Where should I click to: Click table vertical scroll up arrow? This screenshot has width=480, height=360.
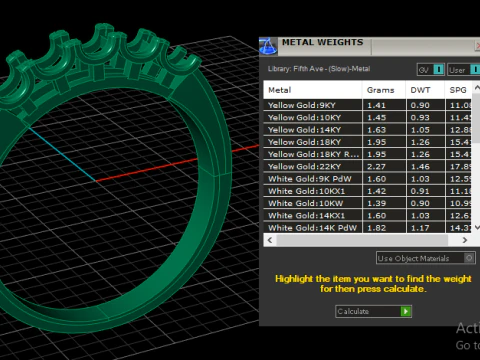click(x=477, y=88)
